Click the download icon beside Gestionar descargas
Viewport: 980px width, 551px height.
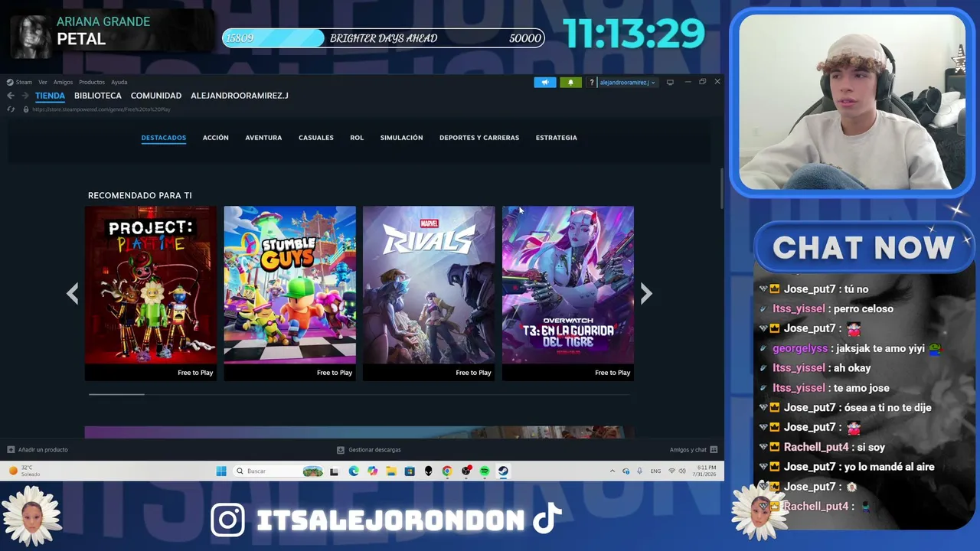(341, 450)
